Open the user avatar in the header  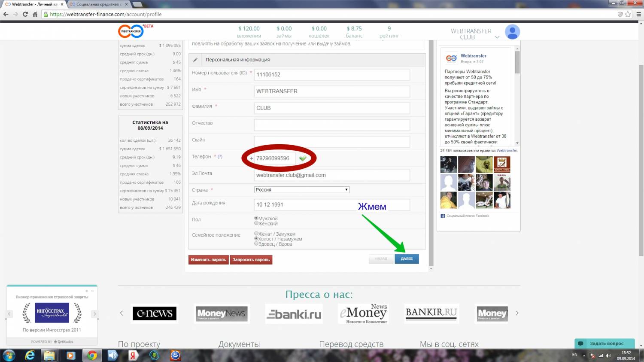click(x=512, y=32)
